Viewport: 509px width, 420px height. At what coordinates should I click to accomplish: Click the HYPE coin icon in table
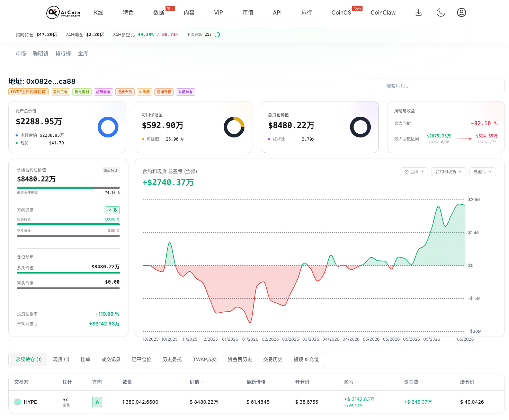tap(18, 402)
